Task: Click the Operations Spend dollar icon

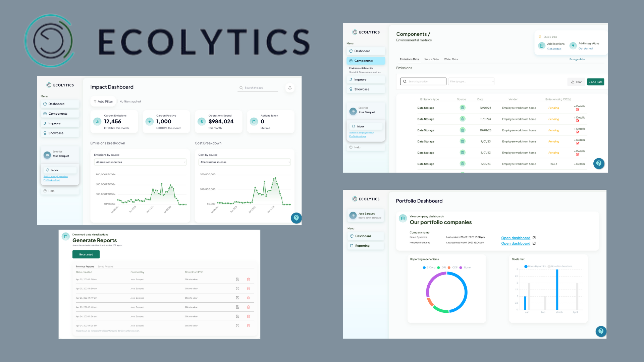Action: pyautogui.click(x=202, y=122)
